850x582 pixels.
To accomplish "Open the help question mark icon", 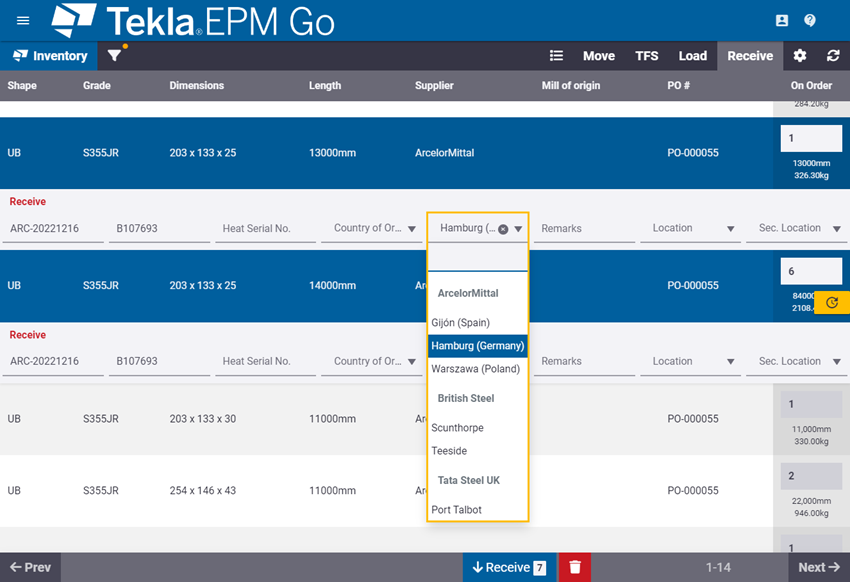I will tap(810, 21).
